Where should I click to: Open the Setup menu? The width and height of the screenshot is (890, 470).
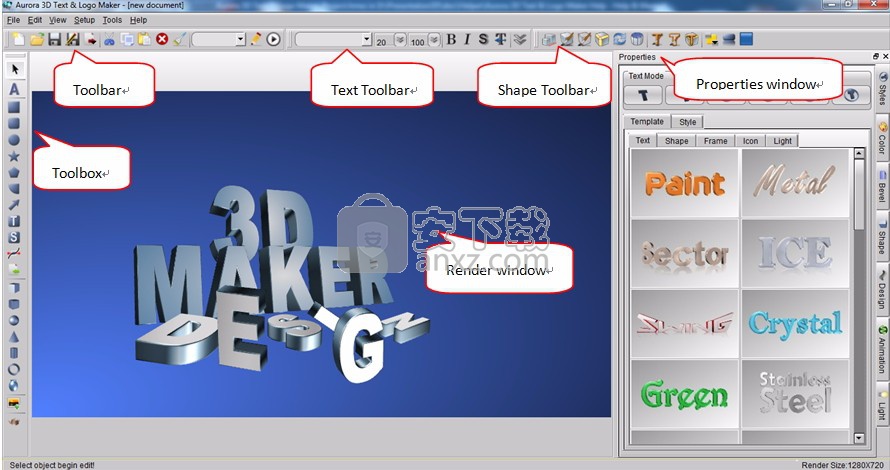[x=85, y=20]
